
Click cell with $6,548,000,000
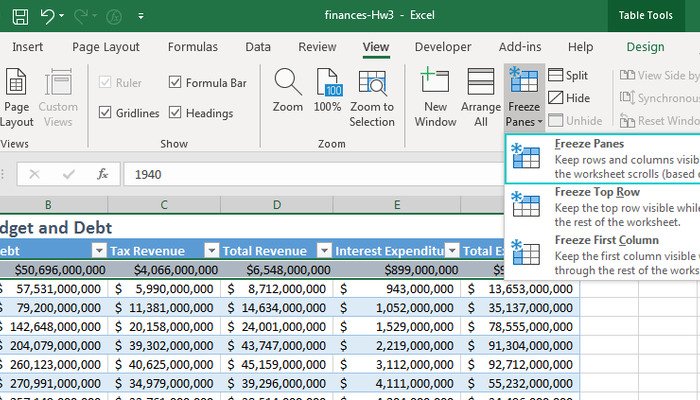(277, 270)
